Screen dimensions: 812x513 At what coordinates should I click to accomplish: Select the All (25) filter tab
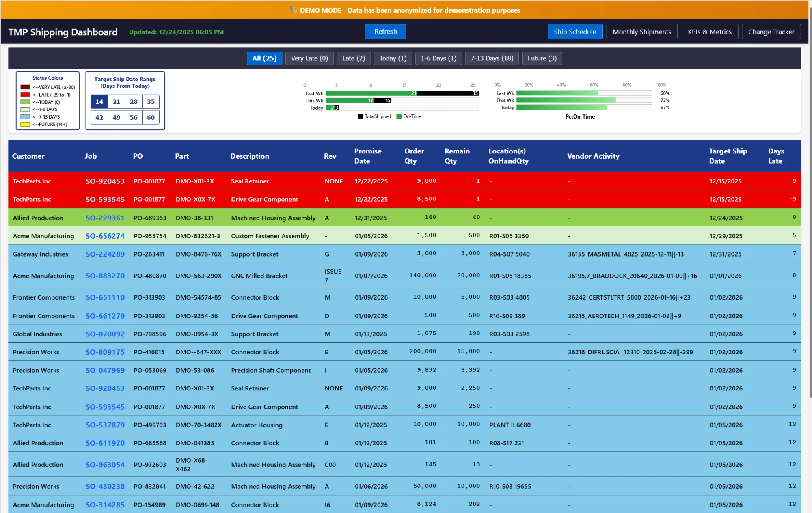coord(264,58)
